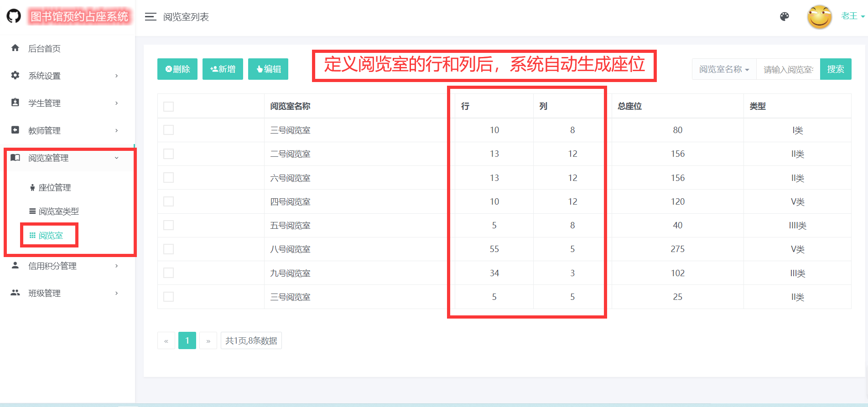Open the 座位管理 submenu item
This screenshot has width=868, height=407.
[x=55, y=188]
